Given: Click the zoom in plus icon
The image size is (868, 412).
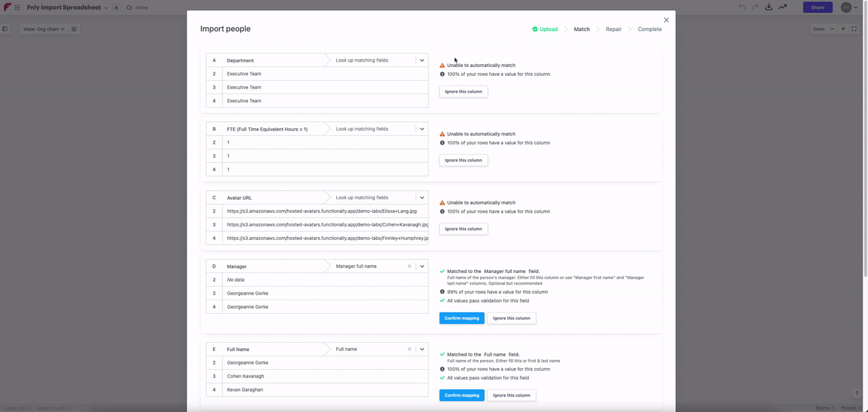Looking at the screenshot, I should (844, 29).
